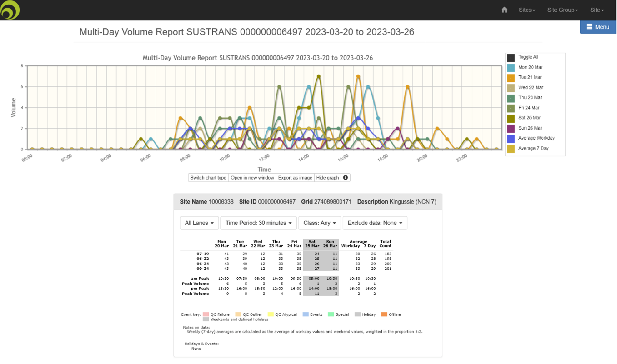617x364 pixels.
Task: Click the chart info icon
Action: pyautogui.click(x=346, y=178)
